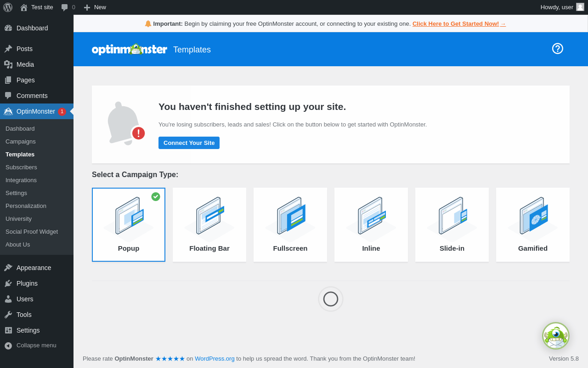Click the 'Version 5.8' footer text
The image size is (588, 368).
coord(564,359)
